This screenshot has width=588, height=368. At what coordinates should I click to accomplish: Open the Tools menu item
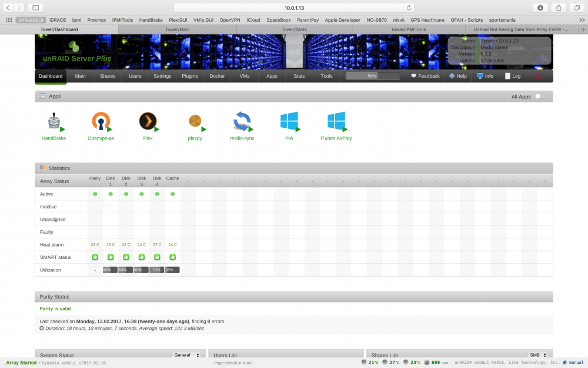pyautogui.click(x=326, y=76)
